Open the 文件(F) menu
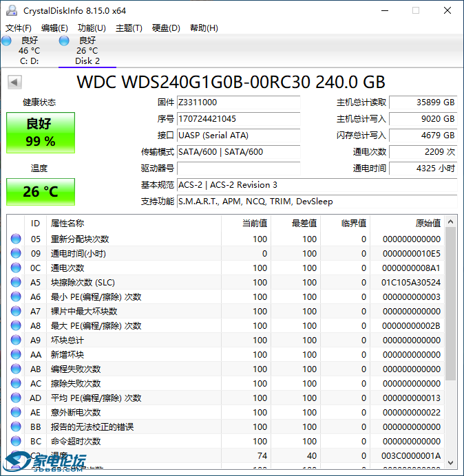Screen dimensions: 464x476 (19, 28)
